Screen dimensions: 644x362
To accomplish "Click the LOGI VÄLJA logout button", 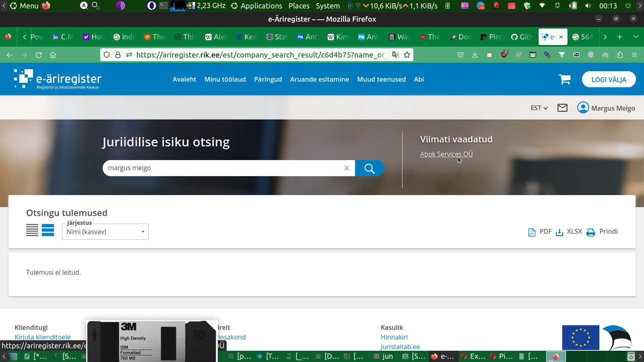I will (609, 79).
